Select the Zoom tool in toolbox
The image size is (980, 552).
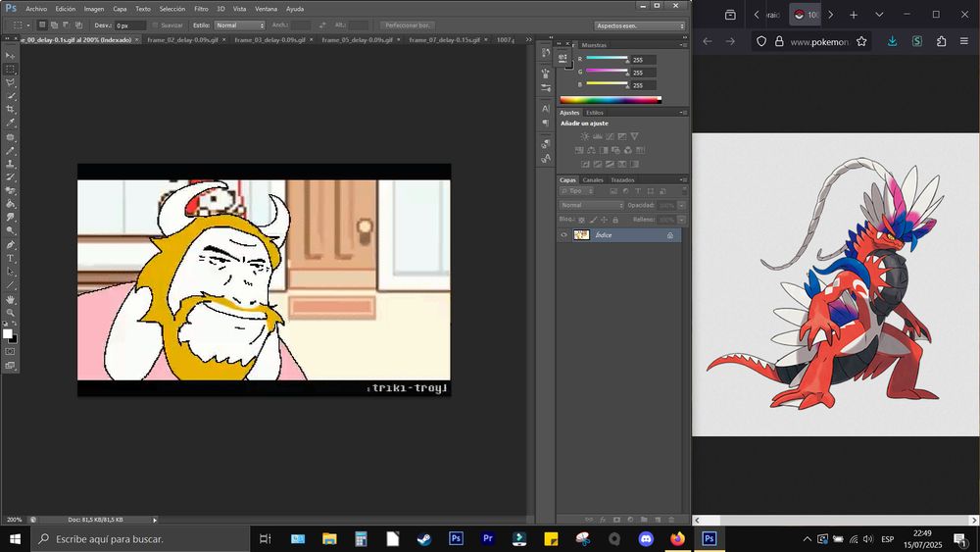click(x=10, y=313)
